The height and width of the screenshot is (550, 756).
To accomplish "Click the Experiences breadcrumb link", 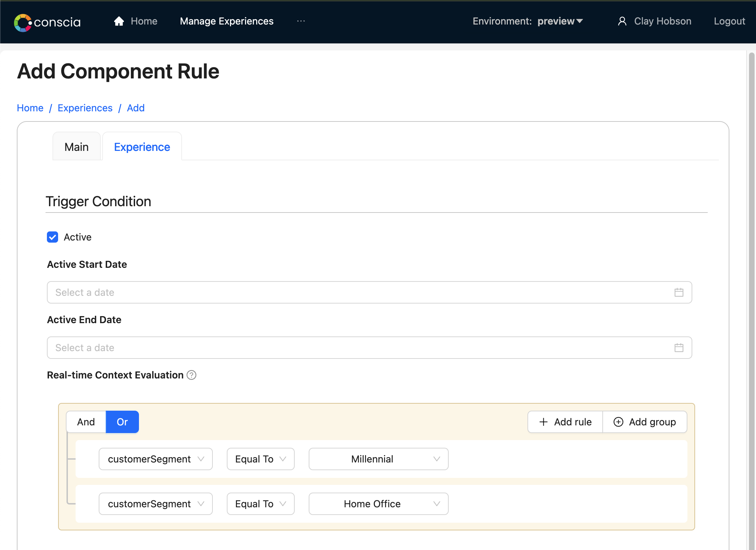I will coord(85,108).
